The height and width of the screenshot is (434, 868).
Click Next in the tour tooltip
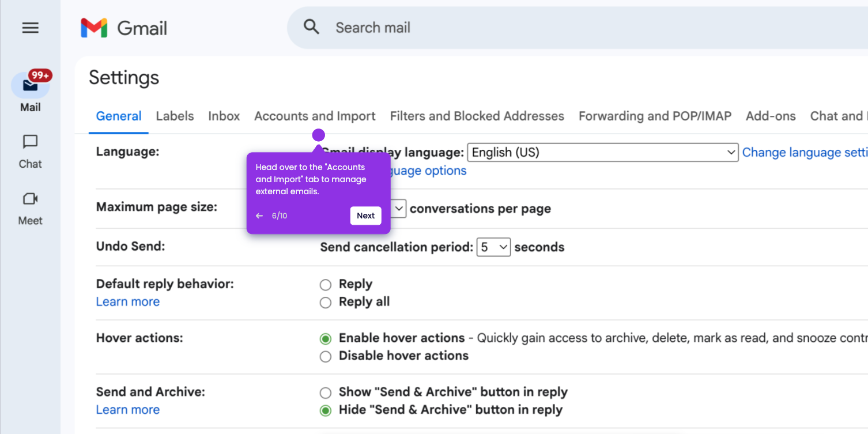[365, 216]
